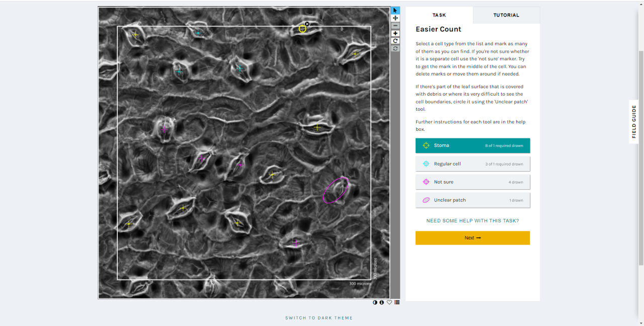
Task: Click the '1 drawn' count text
Action: (x=516, y=200)
